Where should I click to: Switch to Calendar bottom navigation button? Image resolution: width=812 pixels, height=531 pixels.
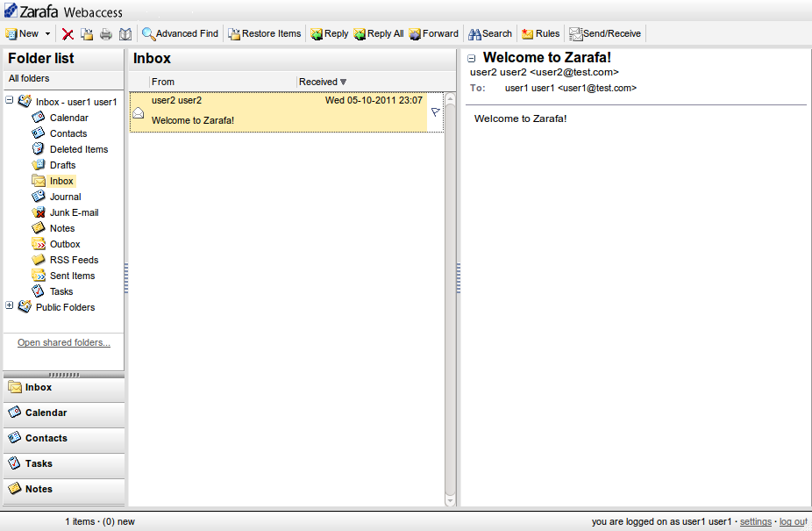64,413
